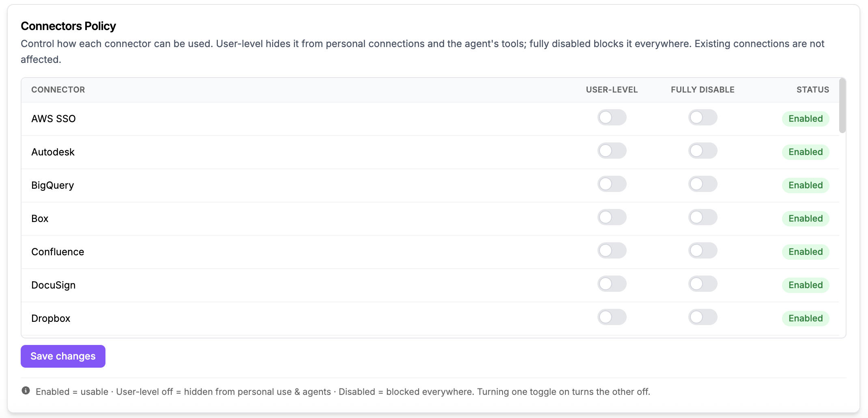The image size is (868, 418).
Task: Select the Dropbox connector name
Action: click(x=51, y=319)
